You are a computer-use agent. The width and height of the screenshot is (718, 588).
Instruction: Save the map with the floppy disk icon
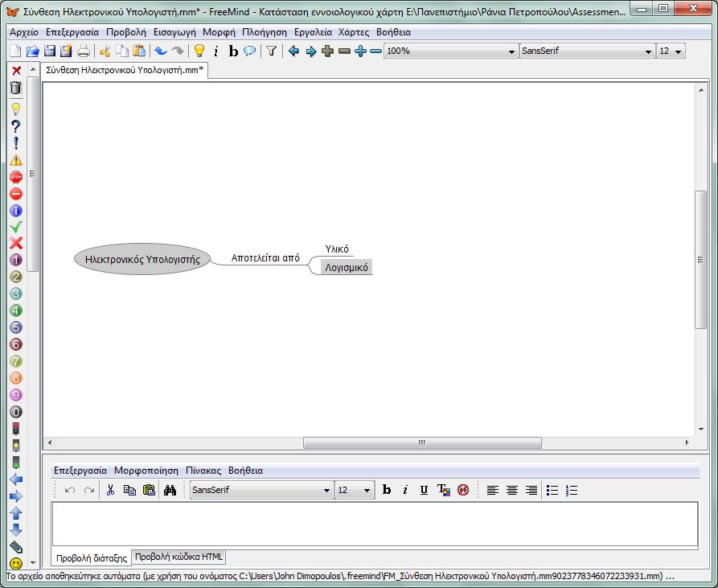(x=50, y=51)
